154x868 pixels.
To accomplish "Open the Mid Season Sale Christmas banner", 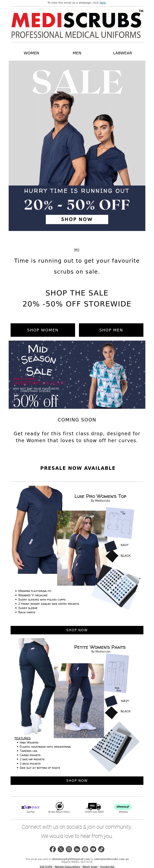I will coord(77,375).
